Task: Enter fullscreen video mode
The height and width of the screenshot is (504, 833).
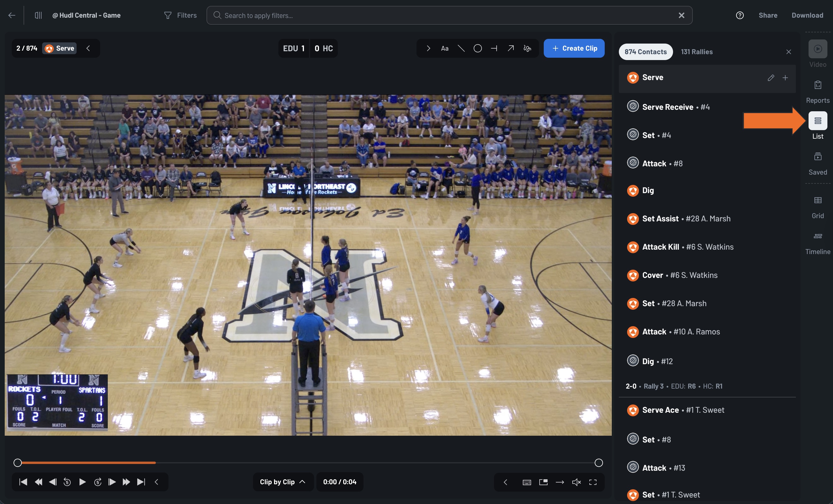Action: (x=593, y=482)
